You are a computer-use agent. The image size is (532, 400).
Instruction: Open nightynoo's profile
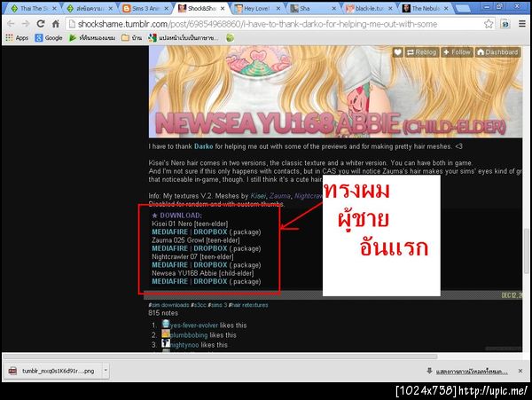(x=184, y=345)
